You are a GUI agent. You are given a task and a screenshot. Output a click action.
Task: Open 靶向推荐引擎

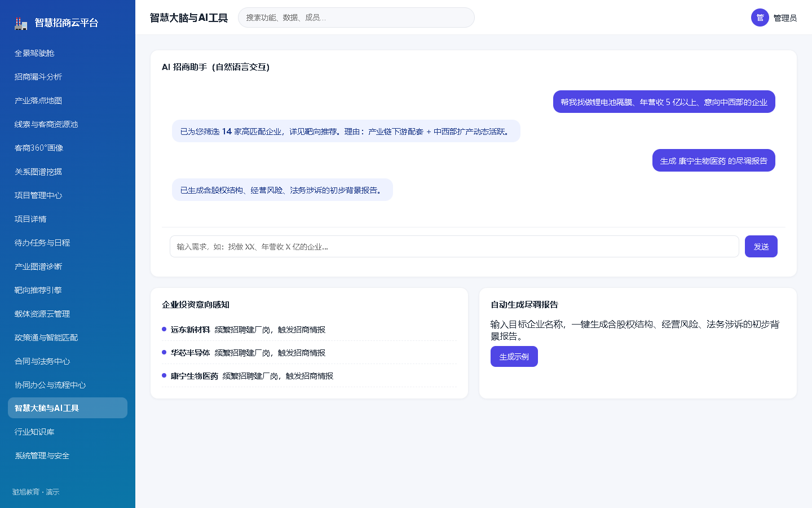pos(68,290)
